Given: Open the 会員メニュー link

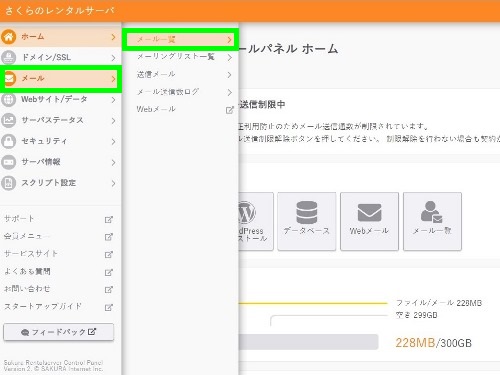Looking at the screenshot, I should pos(27,236).
